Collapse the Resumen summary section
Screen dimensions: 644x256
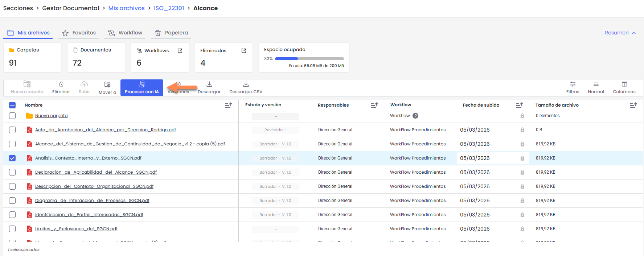point(620,33)
